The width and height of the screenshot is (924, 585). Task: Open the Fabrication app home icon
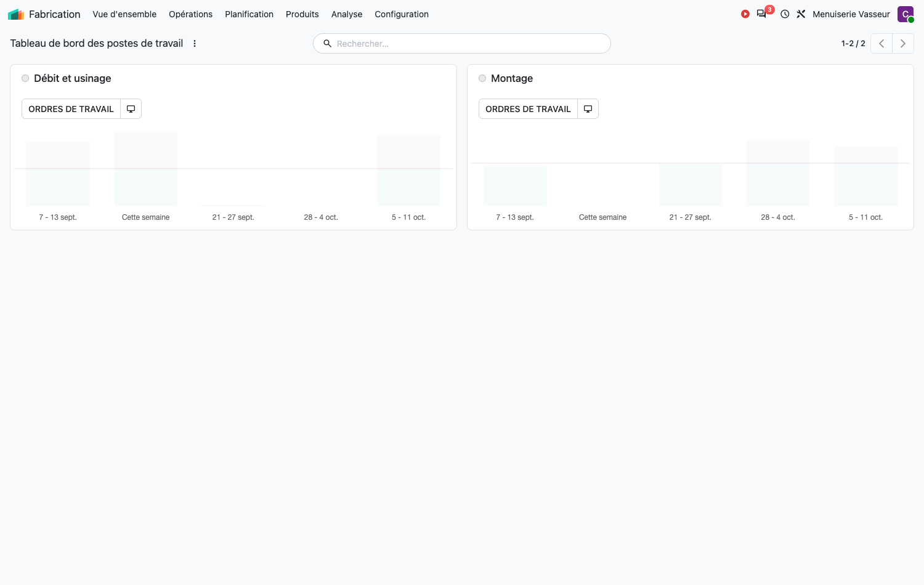pyautogui.click(x=16, y=14)
